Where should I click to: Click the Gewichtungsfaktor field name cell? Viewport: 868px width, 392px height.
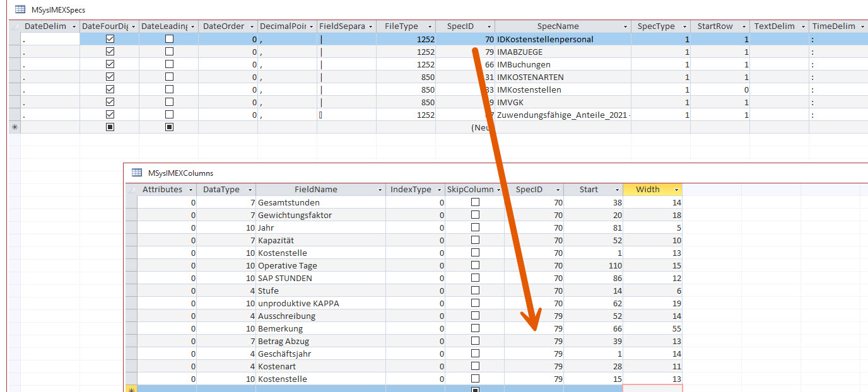320,215
